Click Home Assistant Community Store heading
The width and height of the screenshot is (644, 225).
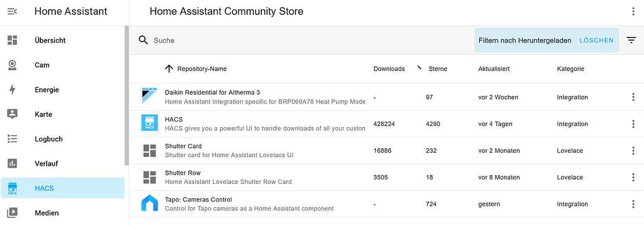(226, 11)
